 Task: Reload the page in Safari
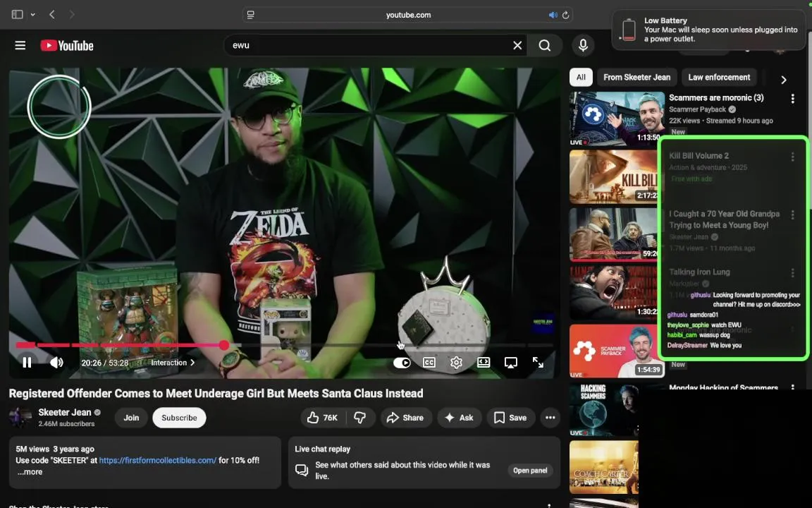point(565,15)
